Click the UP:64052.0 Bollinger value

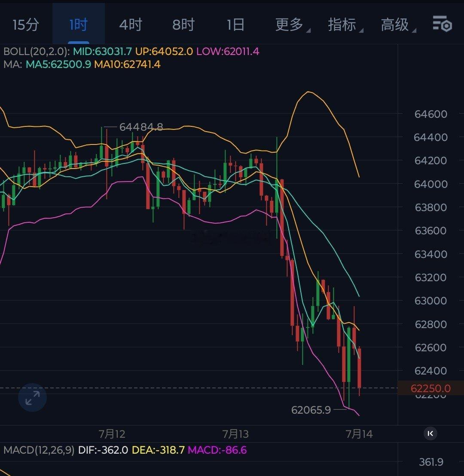coord(164,51)
